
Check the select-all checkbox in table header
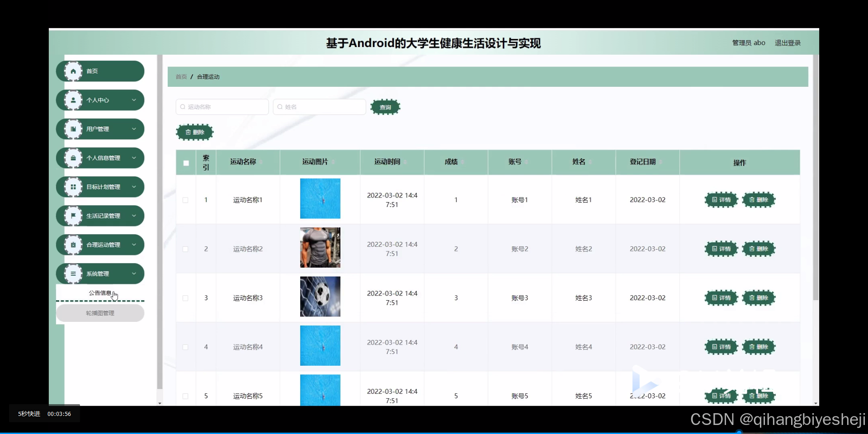tap(185, 163)
